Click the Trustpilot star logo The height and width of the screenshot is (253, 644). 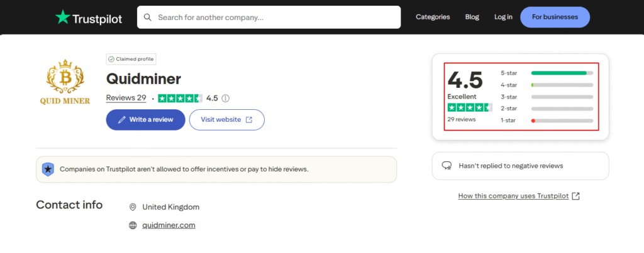(63, 18)
